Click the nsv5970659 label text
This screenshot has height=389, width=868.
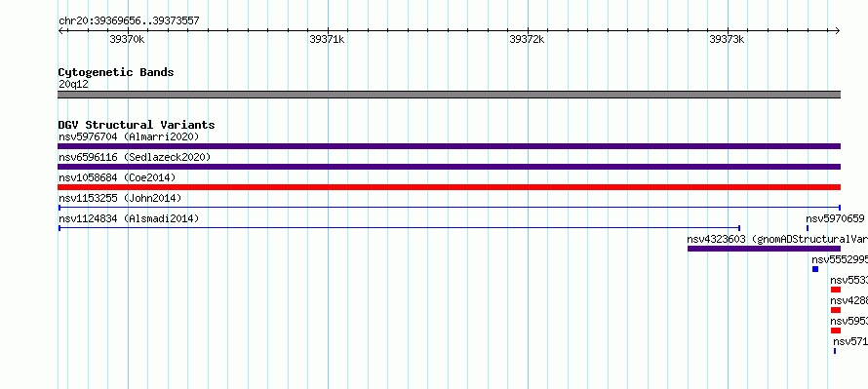(x=835, y=218)
